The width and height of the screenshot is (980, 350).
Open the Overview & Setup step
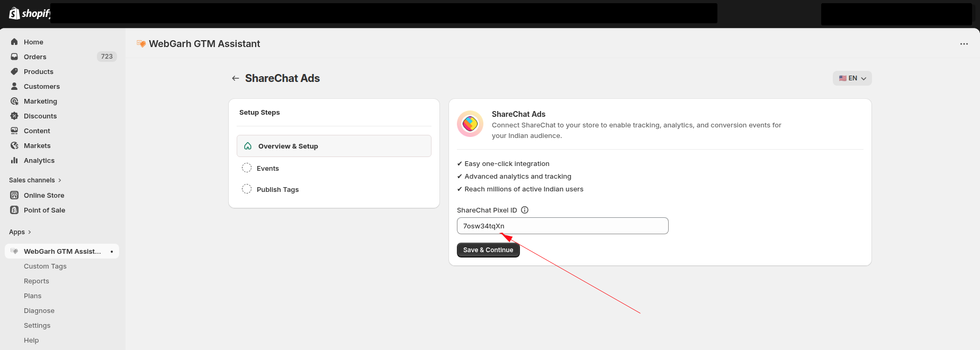334,146
